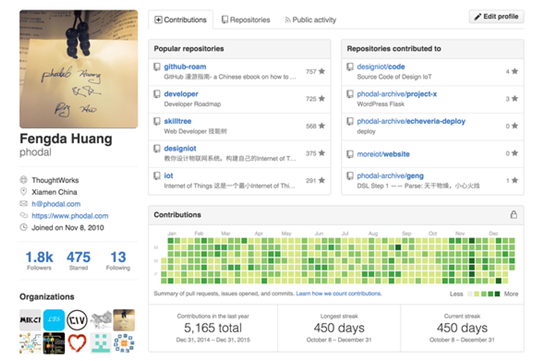Open the red heart organization avatar
Screen dimensions: 558x361
[x=77, y=343]
